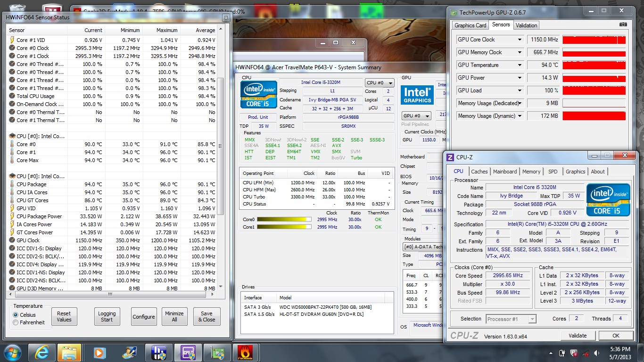Open the GPU Load sensor dropdown
The image size is (644, 362).
coord(520,90)
